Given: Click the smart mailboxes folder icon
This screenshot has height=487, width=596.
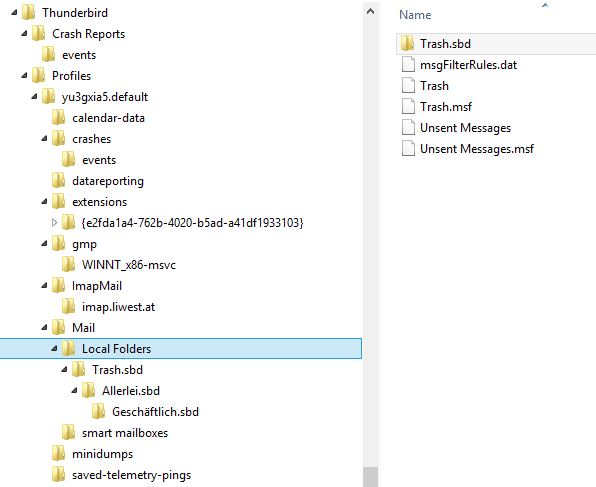Looking at the screenshot, I should [68, 432].
